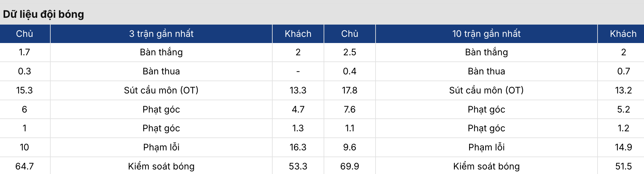Viewport: 644px width, 174px height.
Task: Click "Sút cầu môn (OT)" in the 3-match table
Action: coord(161,90)
